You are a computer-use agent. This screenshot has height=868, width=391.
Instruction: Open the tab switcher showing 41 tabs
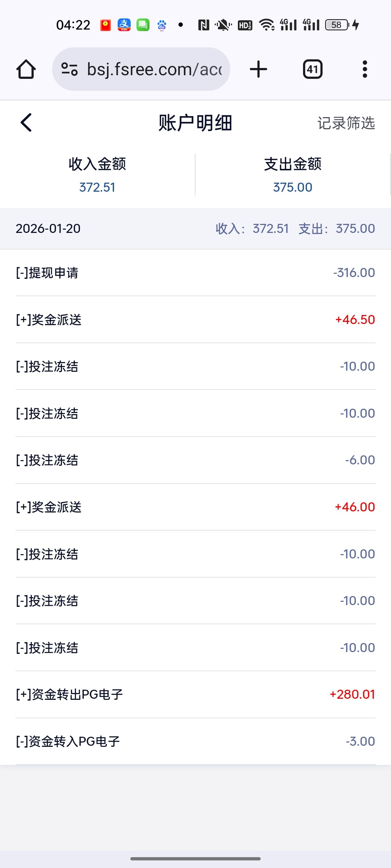(x=312, y=69)
